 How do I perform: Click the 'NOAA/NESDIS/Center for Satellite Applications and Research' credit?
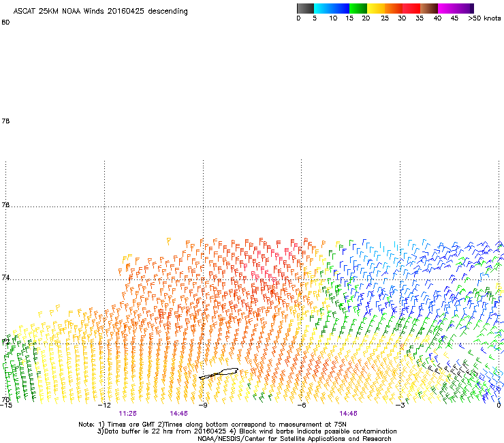coord(294,439)
